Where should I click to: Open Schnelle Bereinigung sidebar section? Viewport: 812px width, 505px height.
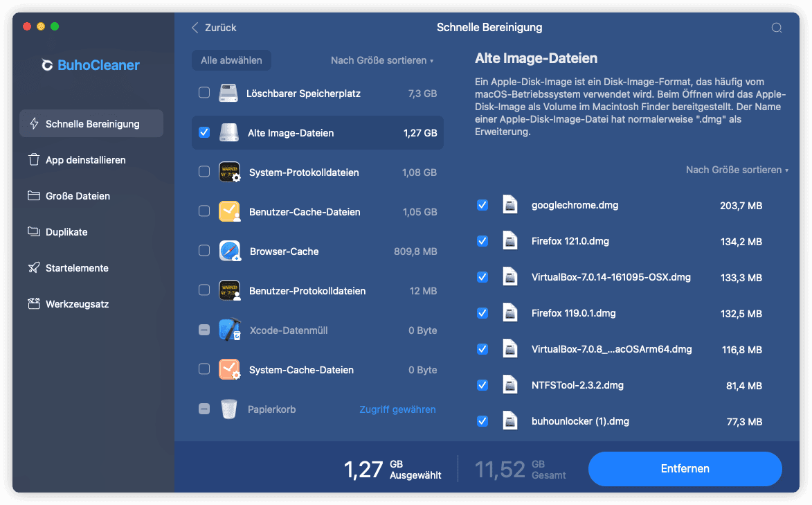point(91,123)
